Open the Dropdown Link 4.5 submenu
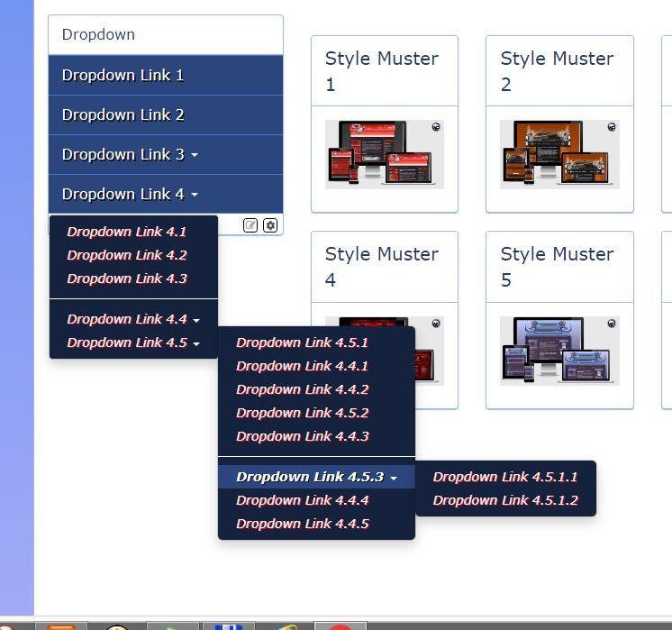 click(x=132, y=342)
